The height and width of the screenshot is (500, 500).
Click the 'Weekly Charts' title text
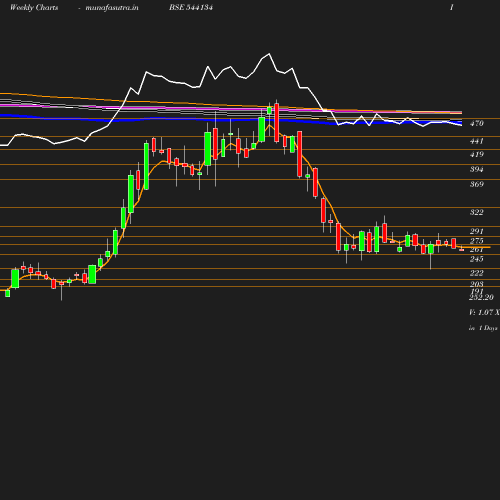click(34, 7)
